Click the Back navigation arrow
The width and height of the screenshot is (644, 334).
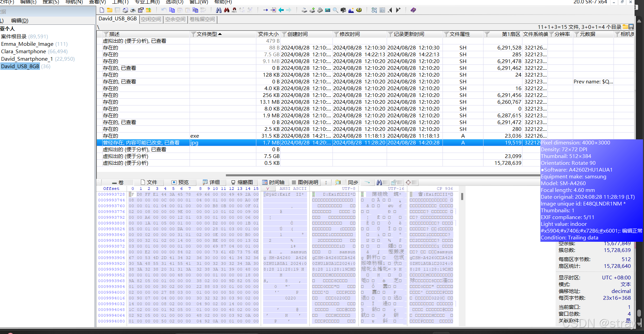click(x=281, y=10)
